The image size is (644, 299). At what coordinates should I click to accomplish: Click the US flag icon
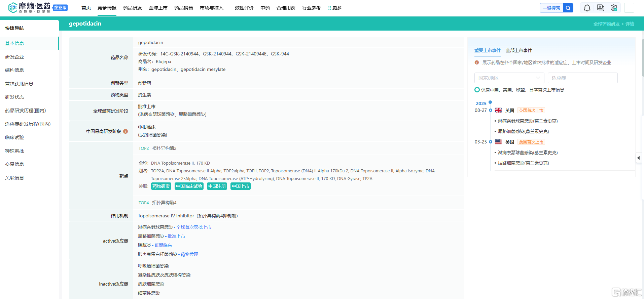click(498, 142)
